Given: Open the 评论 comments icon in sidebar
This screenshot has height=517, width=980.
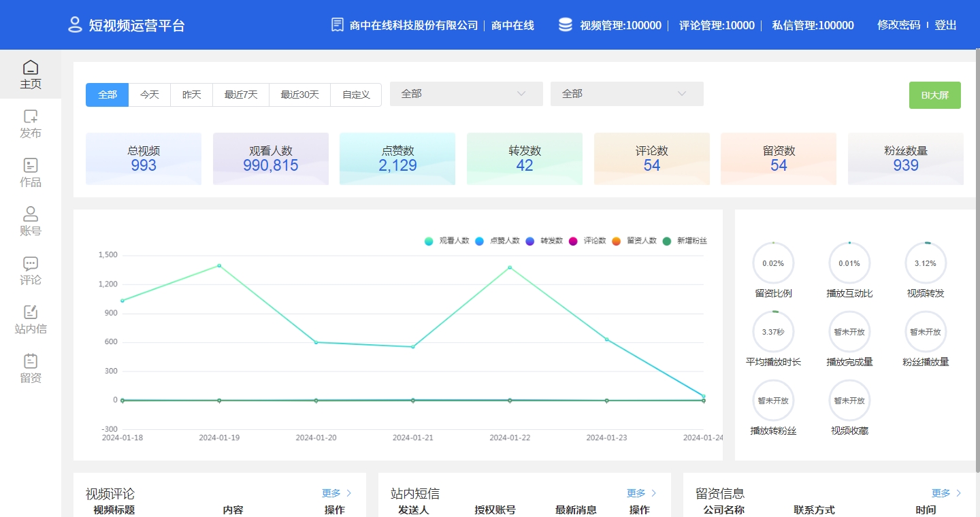Looking at the screenshot, I should click(31, 263).
